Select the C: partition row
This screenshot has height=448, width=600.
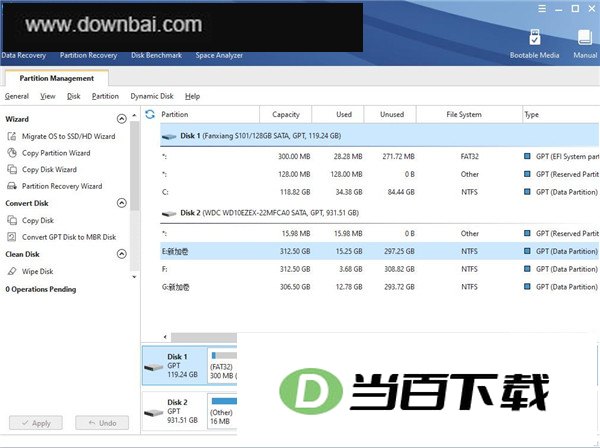[380, 192]
